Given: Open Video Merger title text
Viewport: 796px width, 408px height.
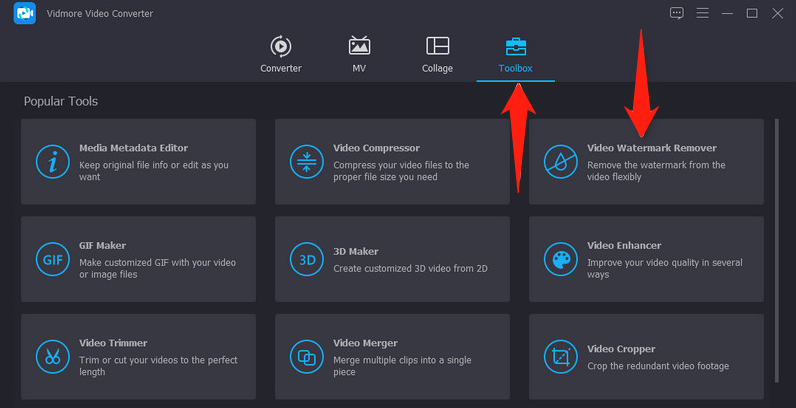Looking at the screenshot, I should 366,343.
